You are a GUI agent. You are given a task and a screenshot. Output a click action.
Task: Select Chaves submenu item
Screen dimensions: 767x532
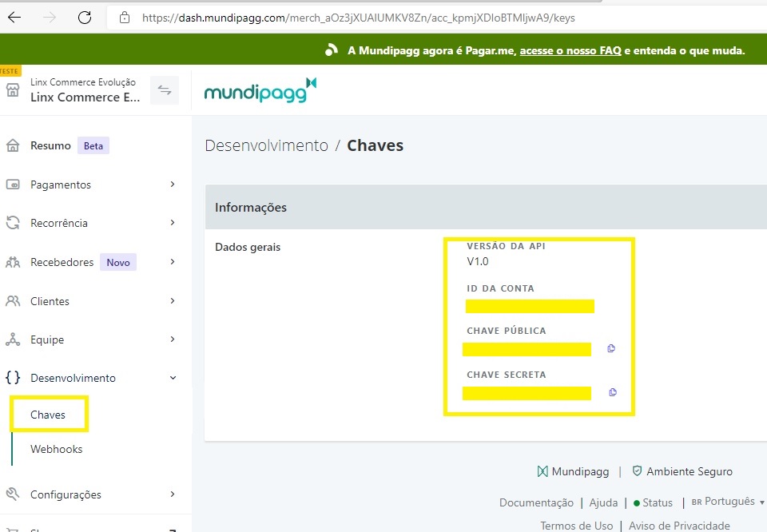coord(48,415)
